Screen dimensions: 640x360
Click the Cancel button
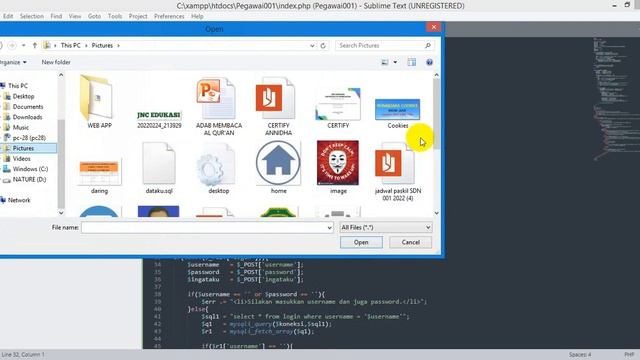tap(410, 242)
